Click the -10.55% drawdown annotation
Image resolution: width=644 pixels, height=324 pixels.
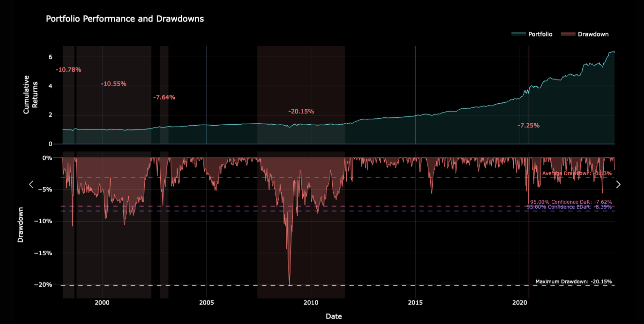click(x=113, y=84)
